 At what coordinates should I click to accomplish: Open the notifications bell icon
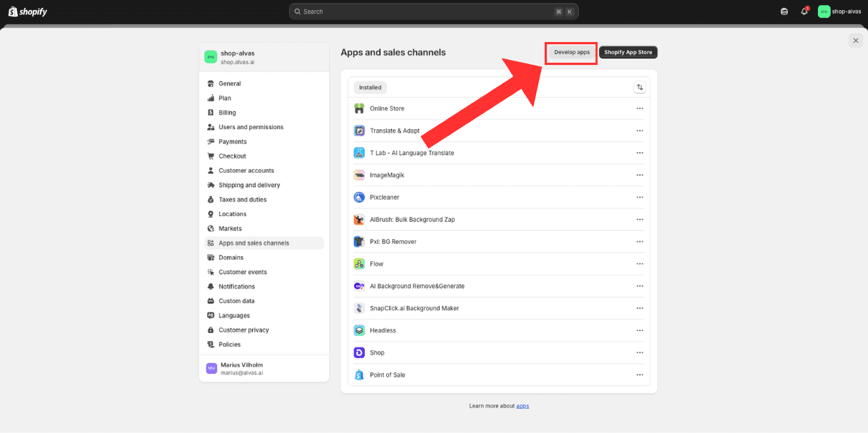pos(804,11)
